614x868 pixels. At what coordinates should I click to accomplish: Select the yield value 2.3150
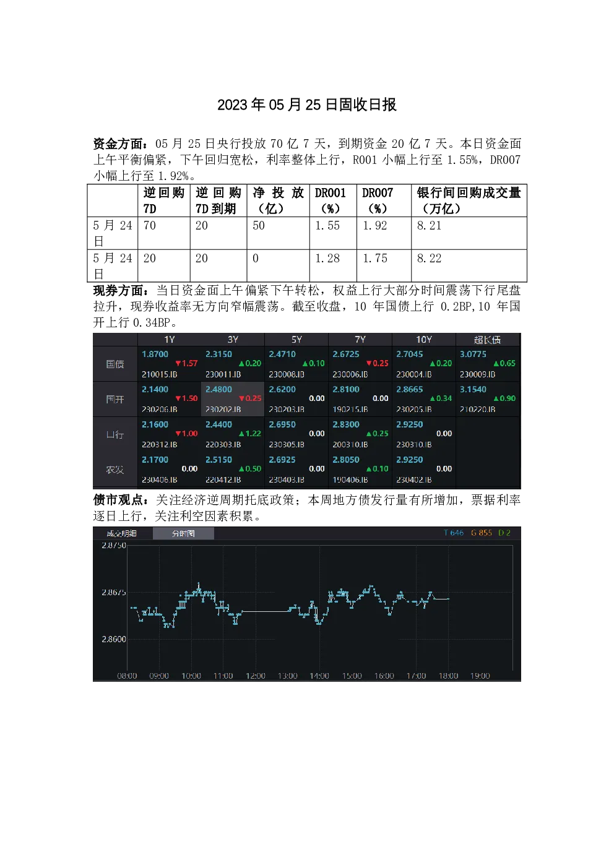click(x=218, y=355)
